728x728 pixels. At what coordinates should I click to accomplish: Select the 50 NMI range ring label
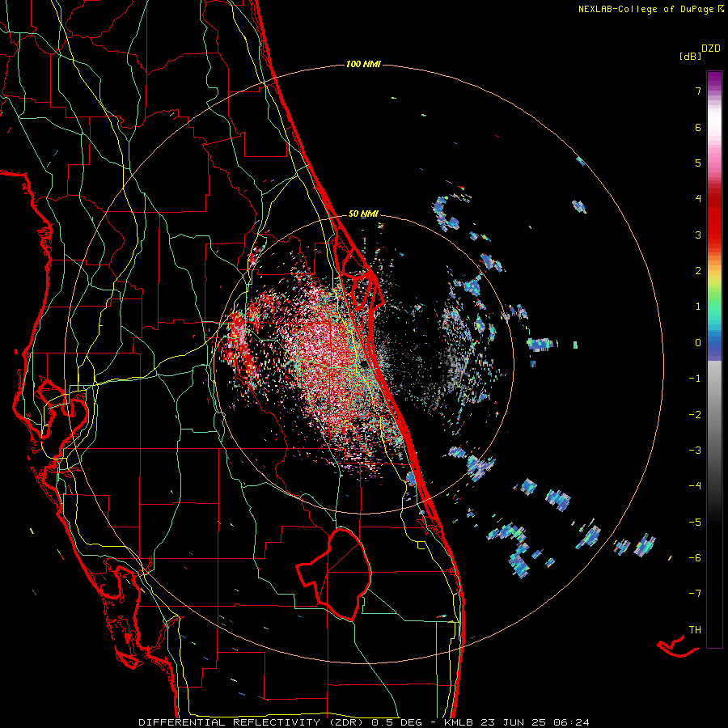pyautogui.click(x=363, y=214)
